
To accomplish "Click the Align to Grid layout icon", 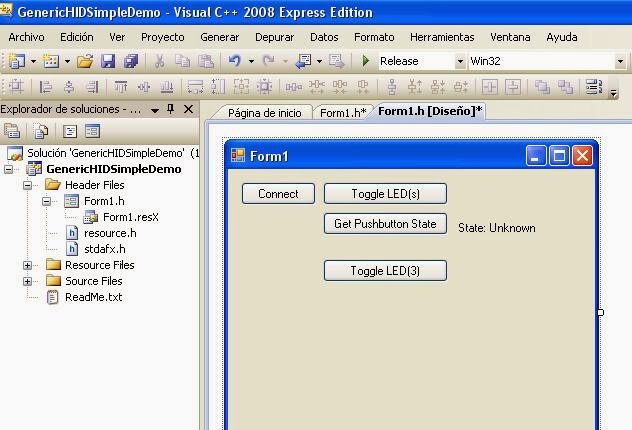I will [x=16, y=87].
